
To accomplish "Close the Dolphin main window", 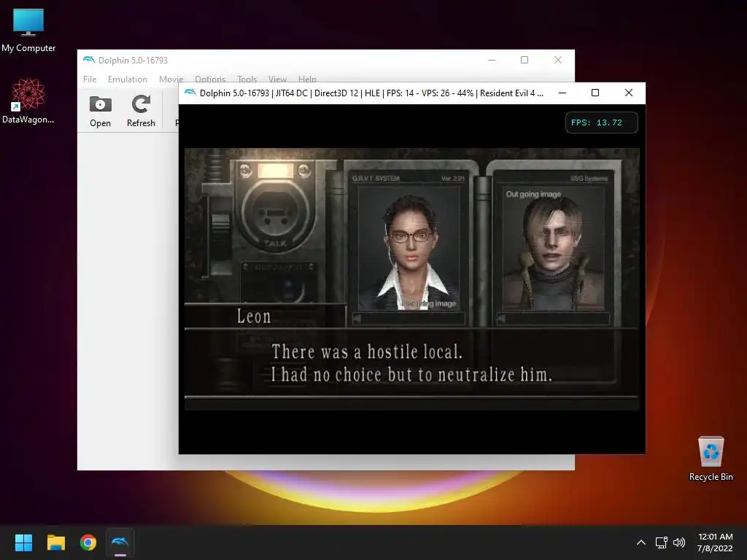I will (x=558, y=60).
